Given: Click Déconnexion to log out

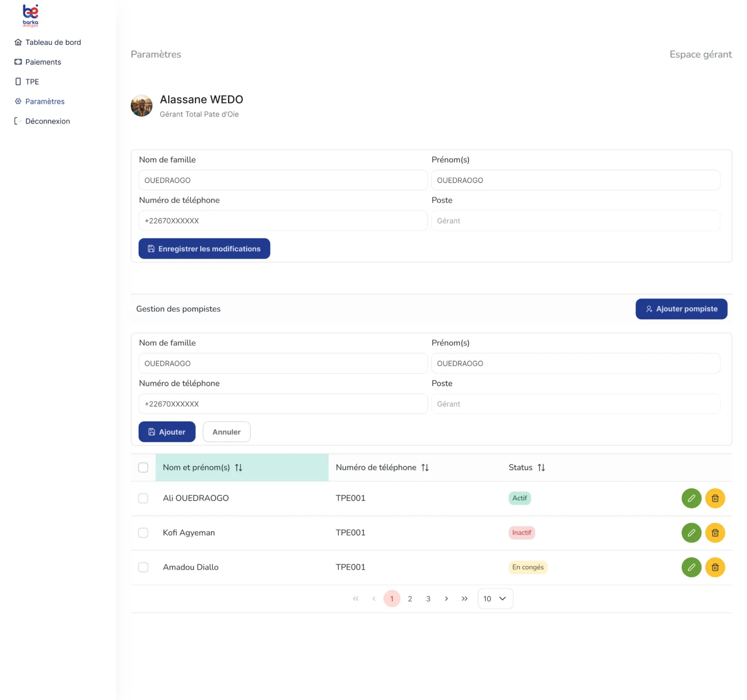Looking at the screenshot, I should (42, 121).
